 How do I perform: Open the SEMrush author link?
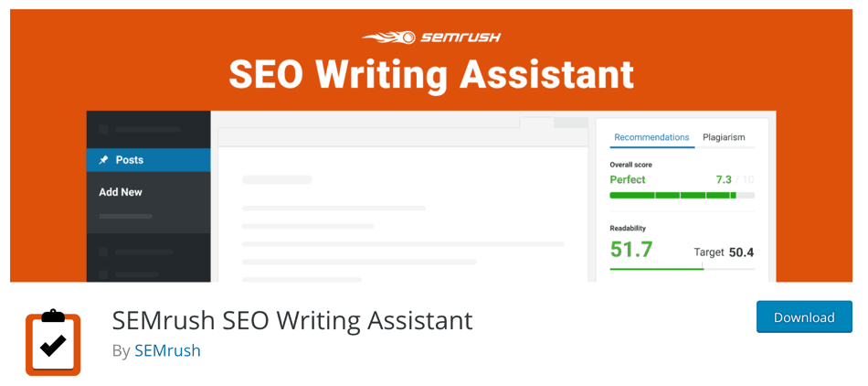click(x=168, y=350)
